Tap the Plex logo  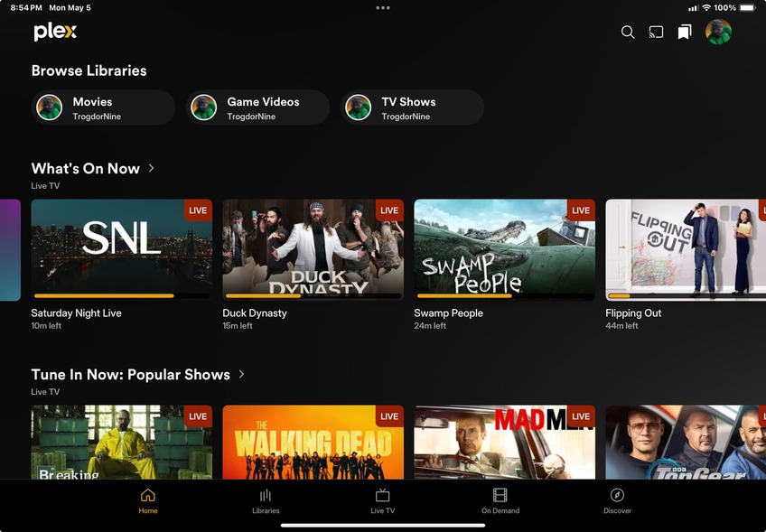point(55,33)
